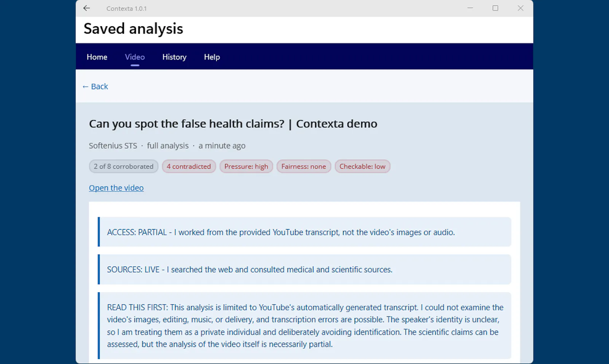Screen dimensions: 609x364
Task: Maximize the Contexta window
Action: (x=495, y=8)
